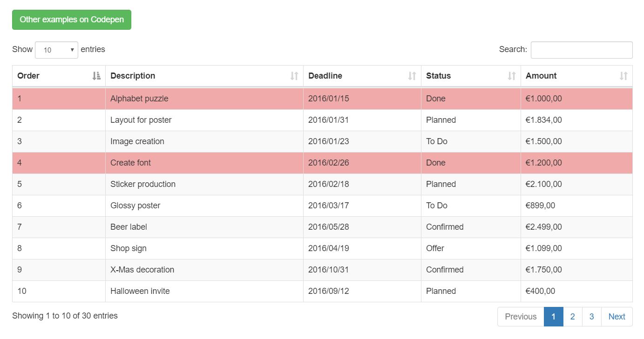Click the sort icon on the Amount column
644x339 pixels.
pyautogui.click(x=624, y=76)
